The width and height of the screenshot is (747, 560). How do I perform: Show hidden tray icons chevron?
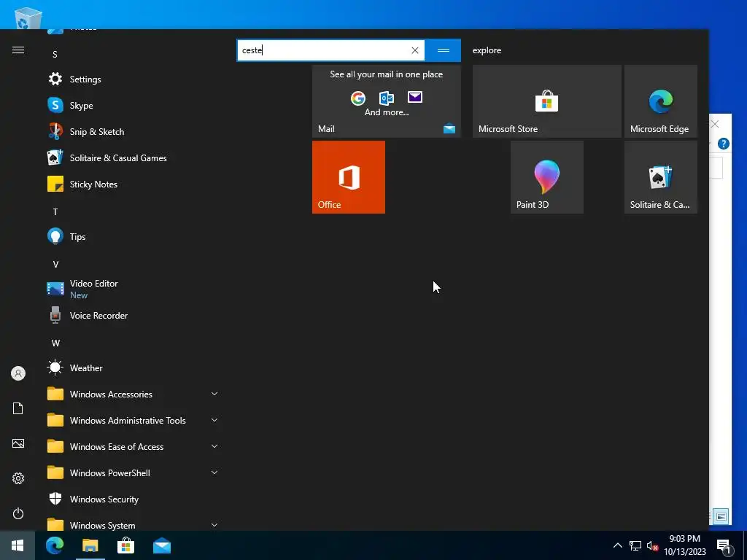pyautogui.click(x=617, y=545)
